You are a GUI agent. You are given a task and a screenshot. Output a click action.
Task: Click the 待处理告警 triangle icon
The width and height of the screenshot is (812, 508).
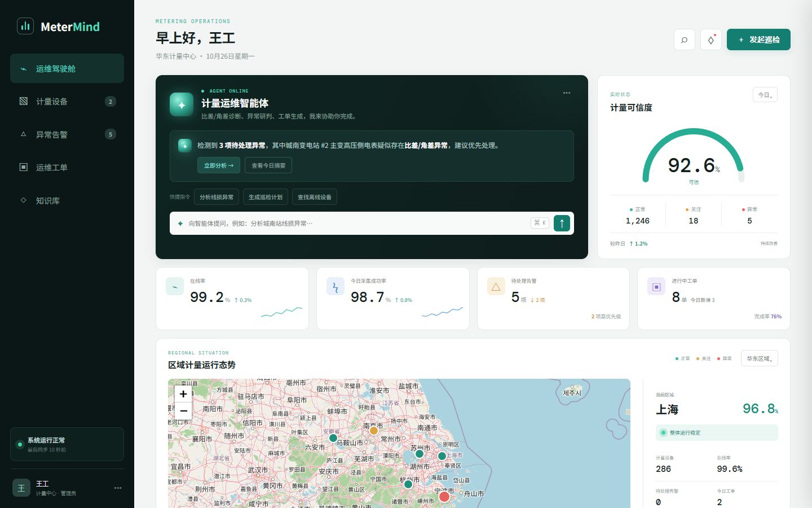pyautogui.click(x=496, y=286)
